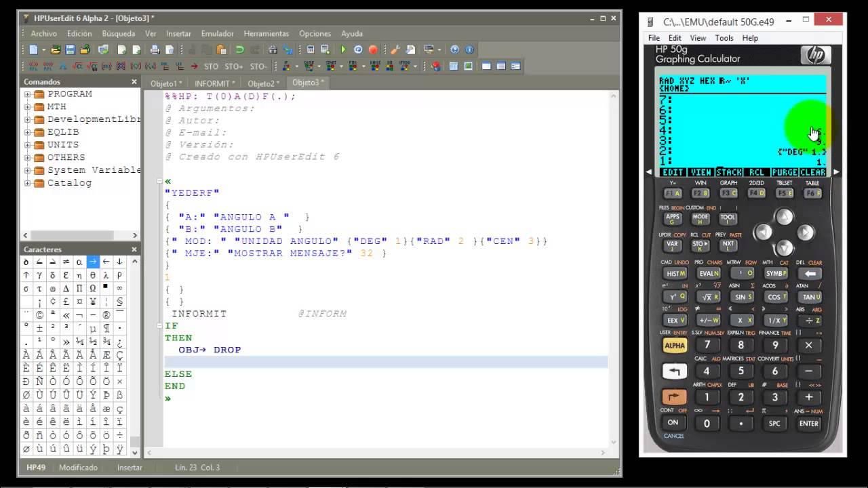868x488 pixels.
Task: Click the red Stop circle icon
Action: (373, 49)
